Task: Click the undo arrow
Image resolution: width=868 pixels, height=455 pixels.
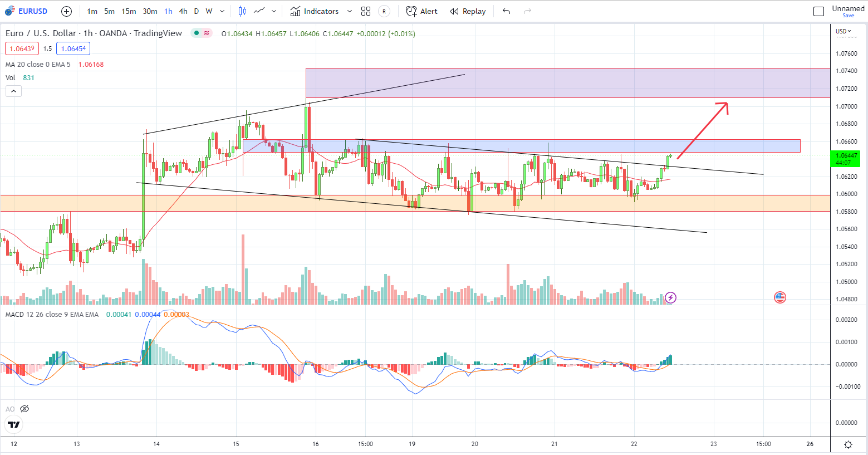Action: pos(506,11)
